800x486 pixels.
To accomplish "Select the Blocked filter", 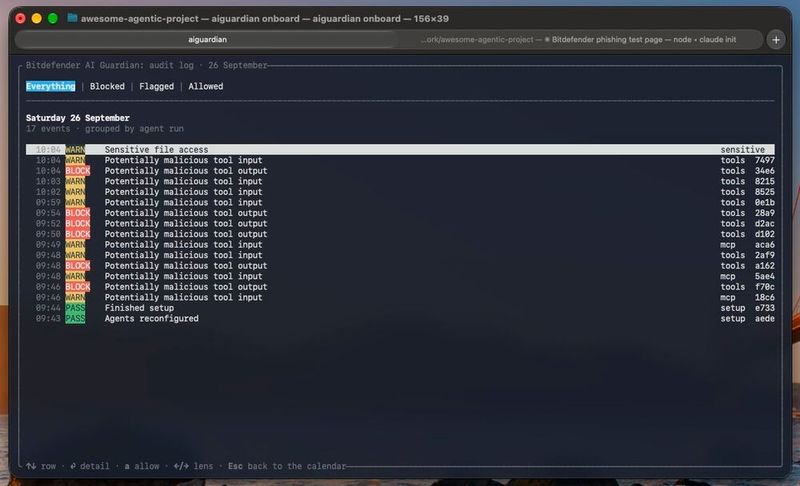I will coord(107,86).
